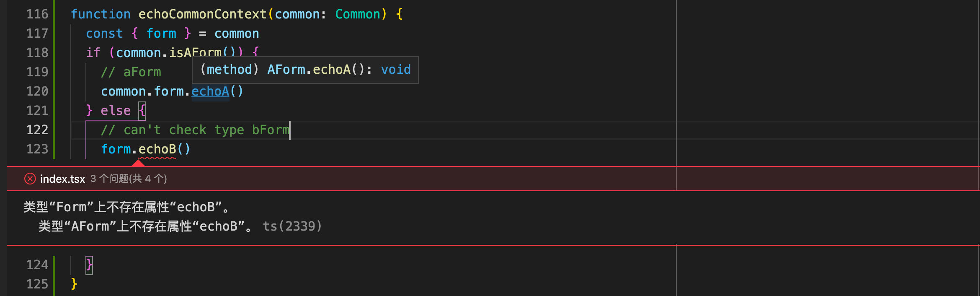Click line number 120 in the gutter

(37, 91)
